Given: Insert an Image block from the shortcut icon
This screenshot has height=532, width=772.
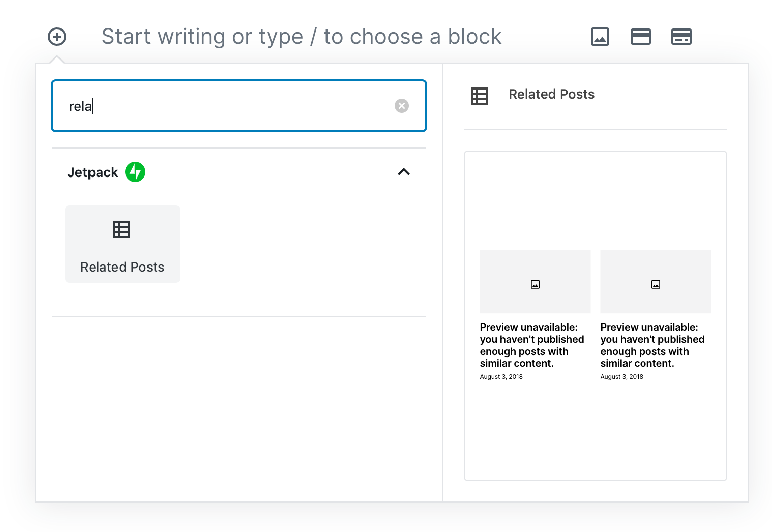Looking at the screenshot, I should 600,37.
